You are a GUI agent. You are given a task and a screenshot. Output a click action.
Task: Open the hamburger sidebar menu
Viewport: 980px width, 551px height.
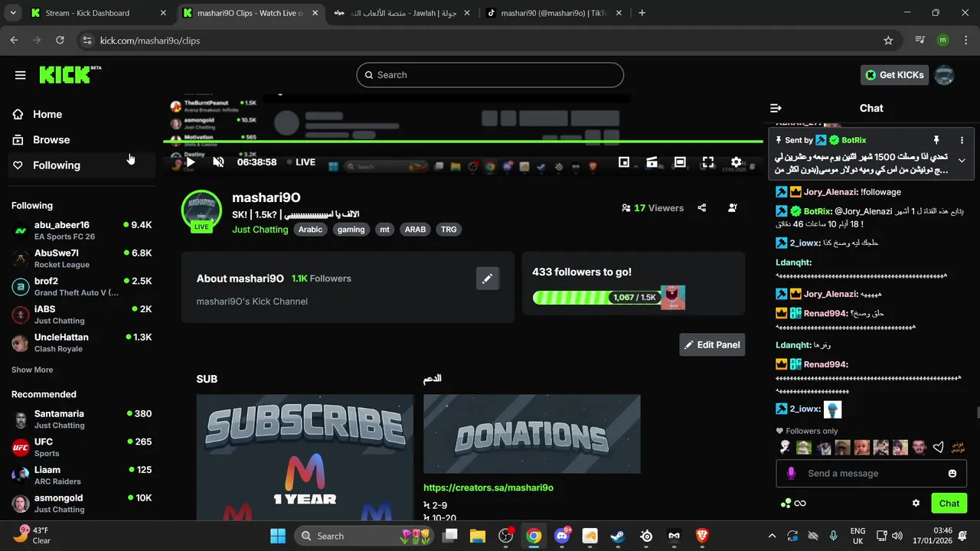coord(21,75)
